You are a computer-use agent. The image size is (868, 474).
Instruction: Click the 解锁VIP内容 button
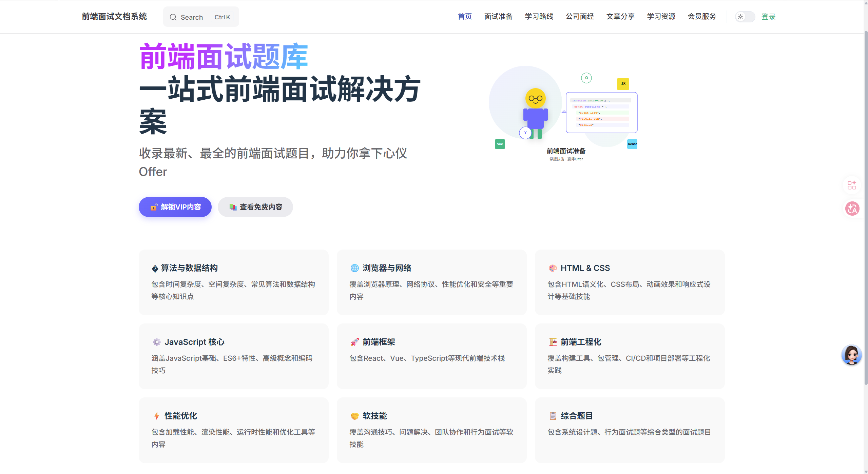click(175, 207)
